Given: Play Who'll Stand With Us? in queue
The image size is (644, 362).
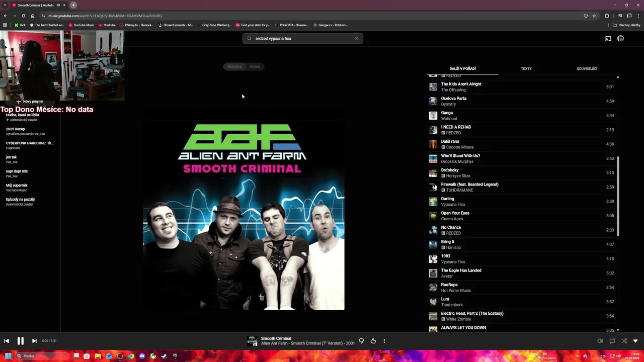Looking at the screenshot, I should click(x=522, y=158).
